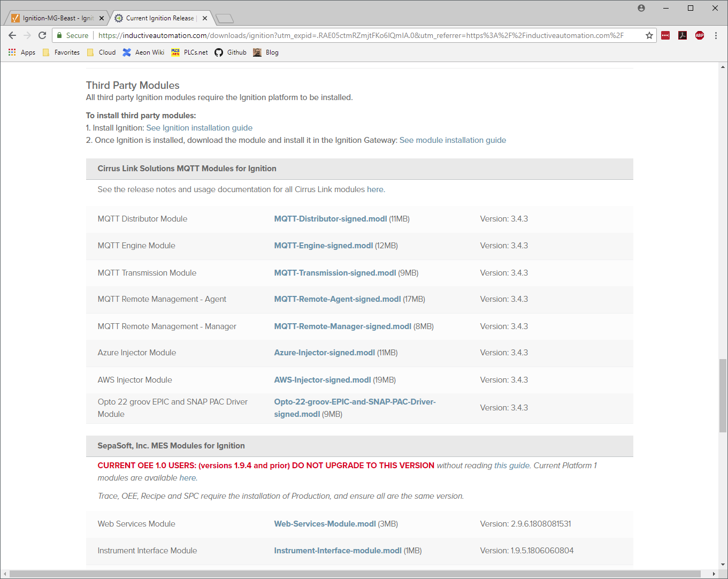
Task: Open Chrome's three-dot menu
Action: (716, 35)
